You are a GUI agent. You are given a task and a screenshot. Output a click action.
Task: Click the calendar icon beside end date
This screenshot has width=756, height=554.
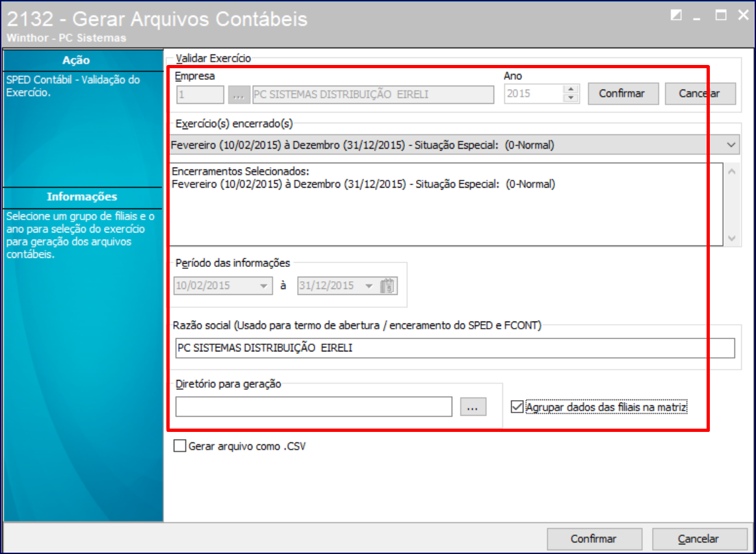387,286
